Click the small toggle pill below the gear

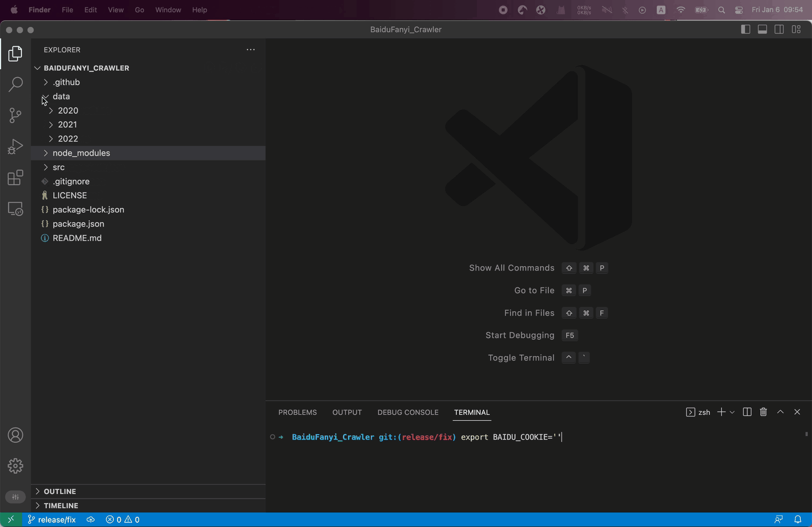(16, 497)
